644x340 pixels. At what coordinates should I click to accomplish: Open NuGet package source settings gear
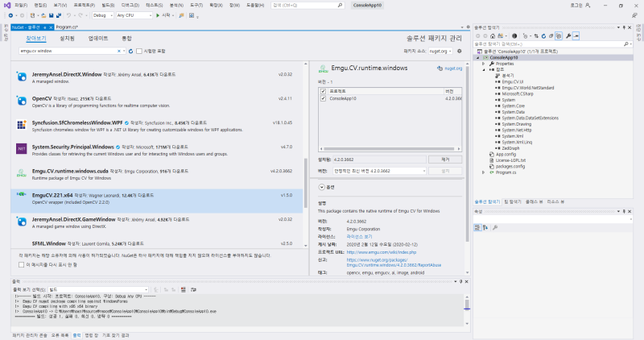point(460,51)
